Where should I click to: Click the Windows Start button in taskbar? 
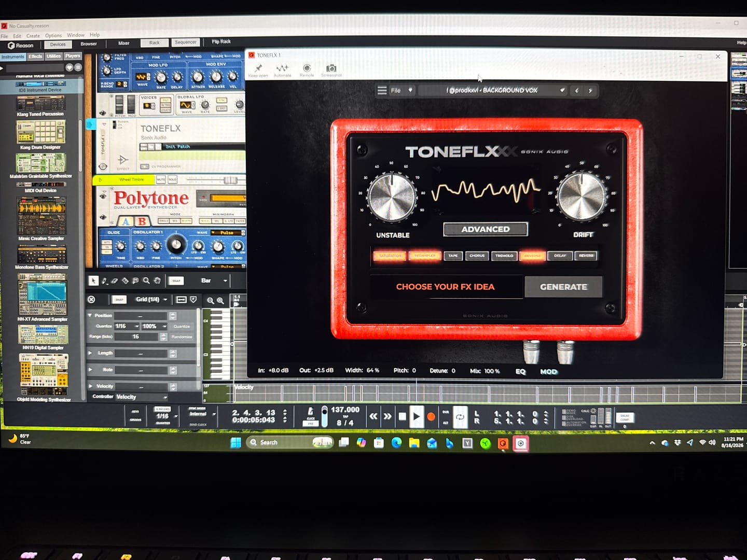[x=236, y=442]
